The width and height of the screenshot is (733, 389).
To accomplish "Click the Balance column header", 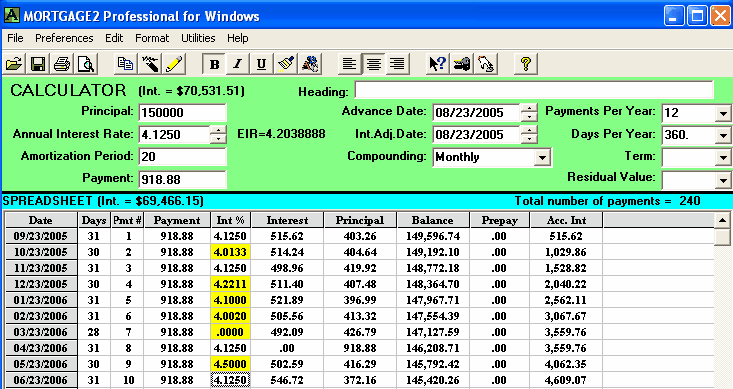I will coord(433,220).
